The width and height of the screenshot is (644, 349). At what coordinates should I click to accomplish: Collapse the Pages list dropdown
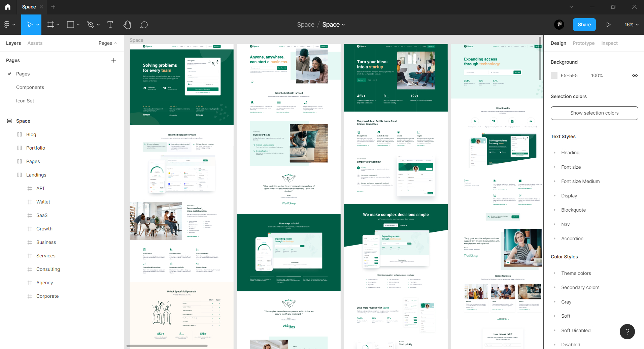pyautogui.click(x=108, y=43)
